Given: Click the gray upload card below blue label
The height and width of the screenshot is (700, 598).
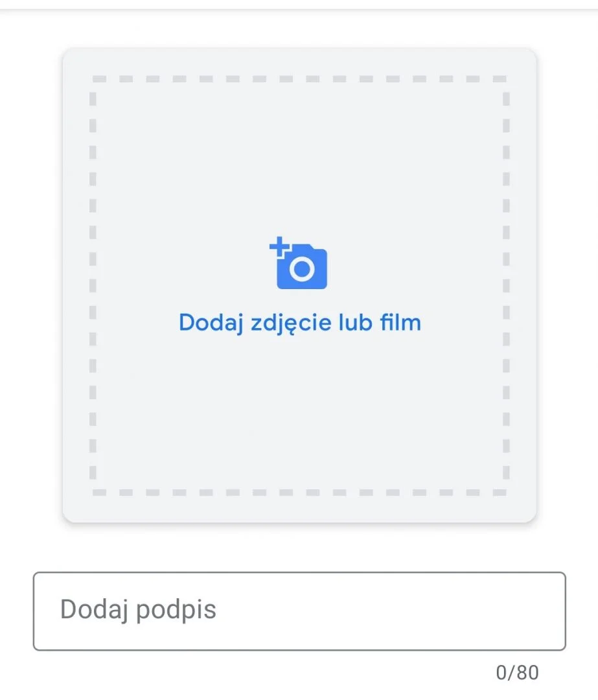Looking at the screenshot, I should (299, 402).
